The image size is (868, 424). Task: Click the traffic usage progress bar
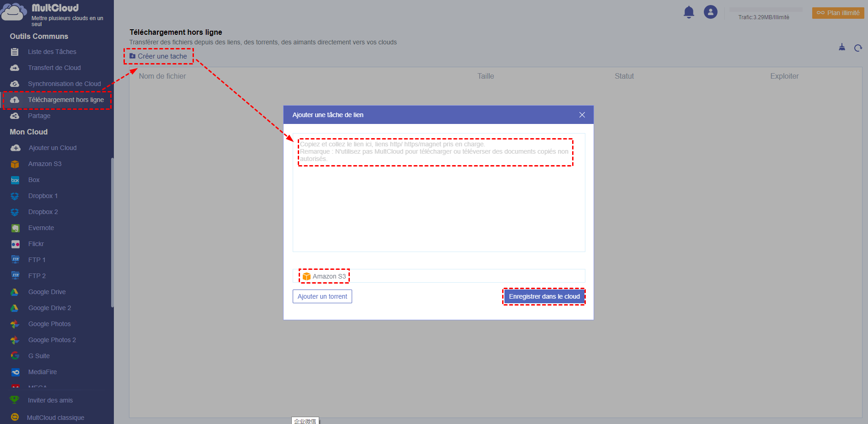tap(766, 10)
